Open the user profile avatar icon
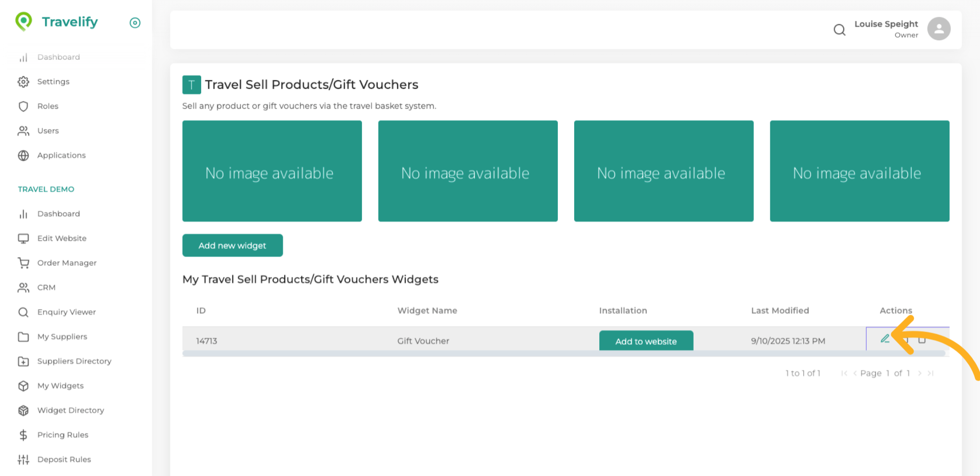The height and width of the screenshot is (476, 980). [939, 29]
